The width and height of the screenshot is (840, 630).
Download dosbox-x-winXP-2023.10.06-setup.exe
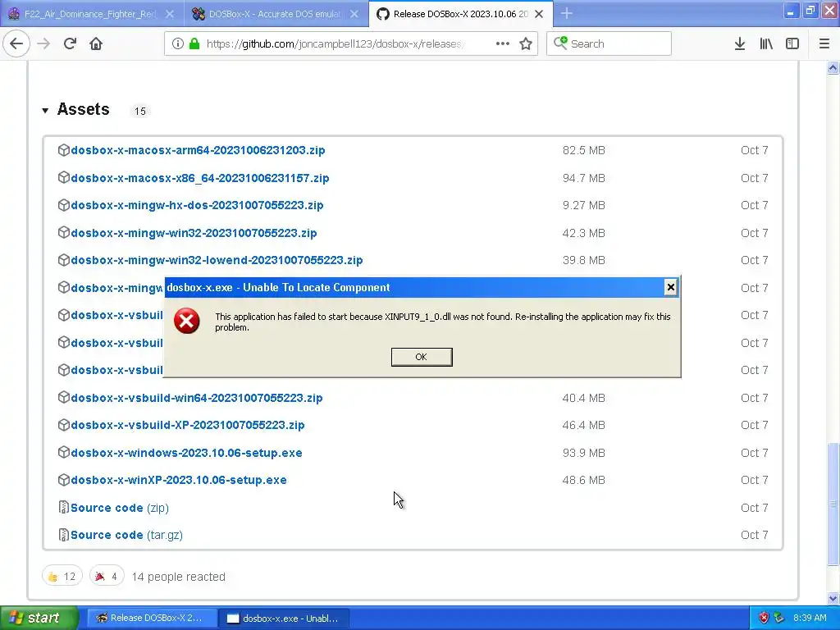click(x=179, y=480)
